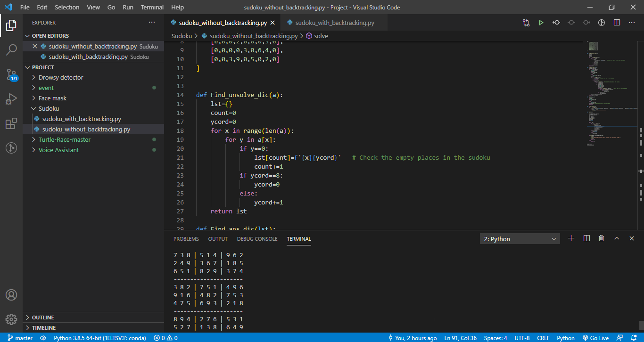Open the Accounts menu icon
This screenshot has width=644, height=342.
(11, 295)
